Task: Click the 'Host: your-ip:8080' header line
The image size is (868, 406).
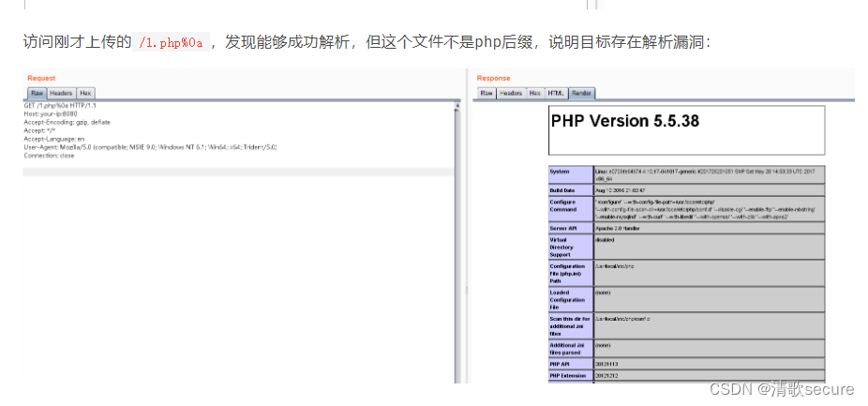Action: [51, 113]
